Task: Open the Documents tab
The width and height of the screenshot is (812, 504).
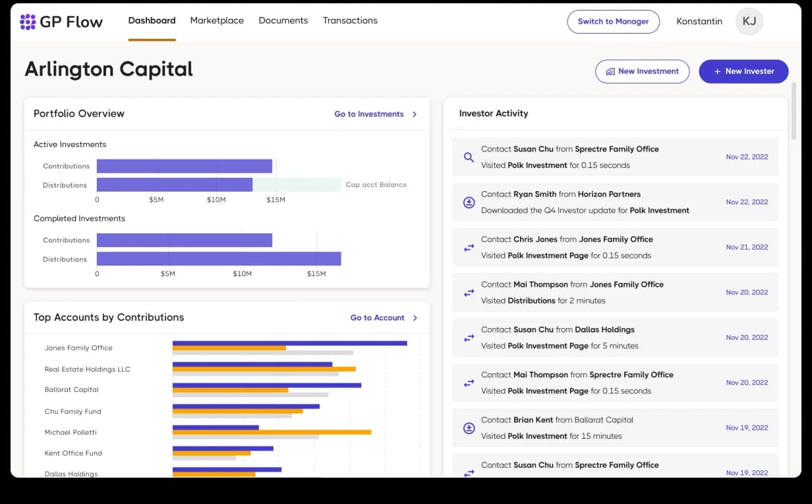Action: click(x=283, y=20)
